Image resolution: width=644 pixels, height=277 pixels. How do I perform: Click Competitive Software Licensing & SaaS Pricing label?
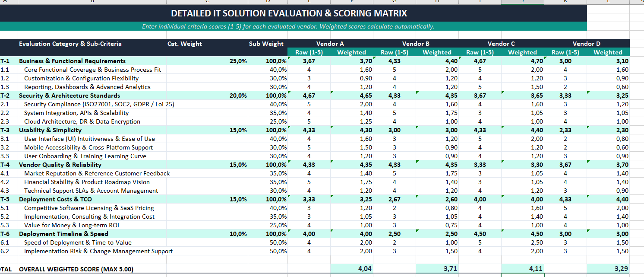pyautogui.click(x=89, y=208)
